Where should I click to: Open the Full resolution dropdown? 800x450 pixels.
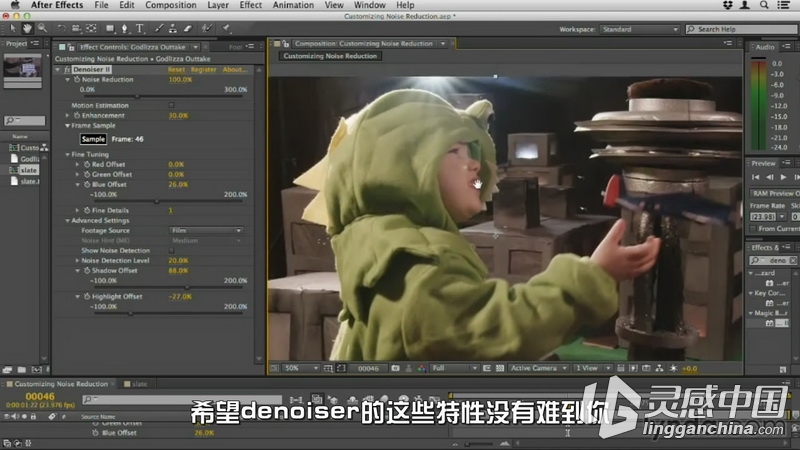(455, 368)
